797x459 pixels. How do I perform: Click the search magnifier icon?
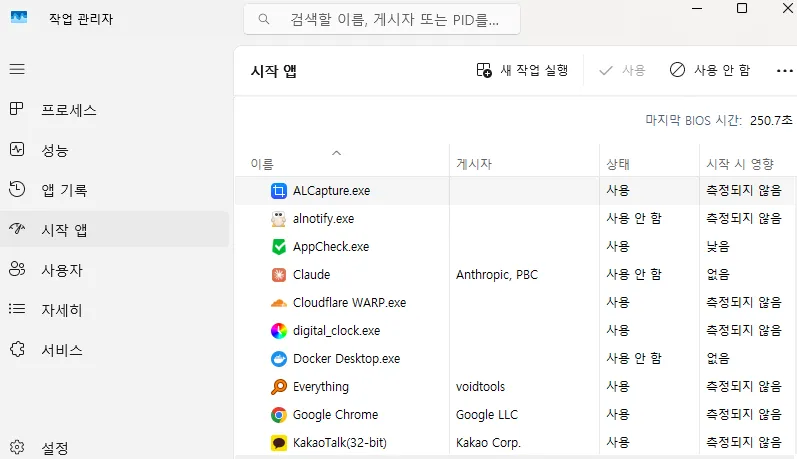pos(264,19)
